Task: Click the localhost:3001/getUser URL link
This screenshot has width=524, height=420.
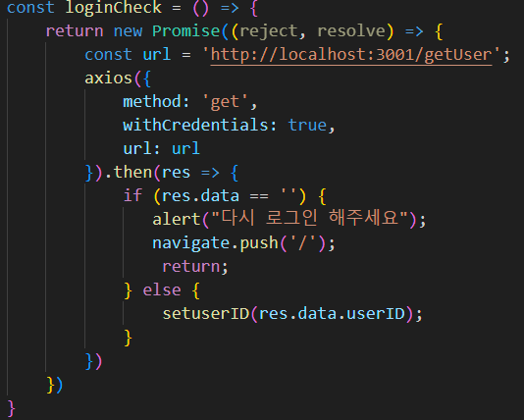Action: tap(351, 55)
